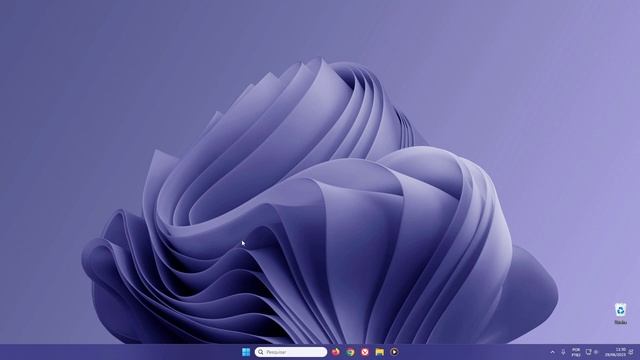Image resolution: width=640 pixels, height=360 pixels.
Task: Open the Vivaldi browser icon
Action: click(365, 352)
